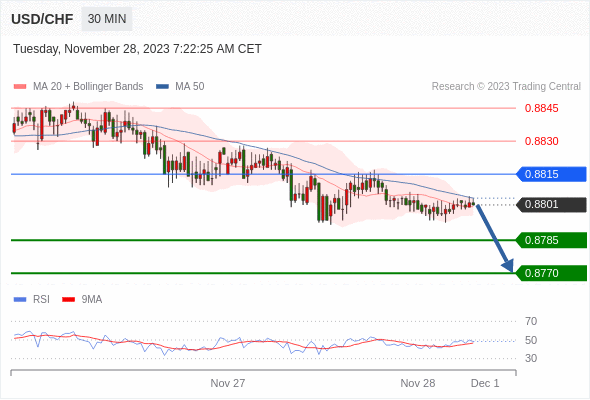Image resolution: width=590 pixels, height=400 pixels.
Task: Select the MA 20 + Bollinger Bands legend label
Action: (88, 87)
